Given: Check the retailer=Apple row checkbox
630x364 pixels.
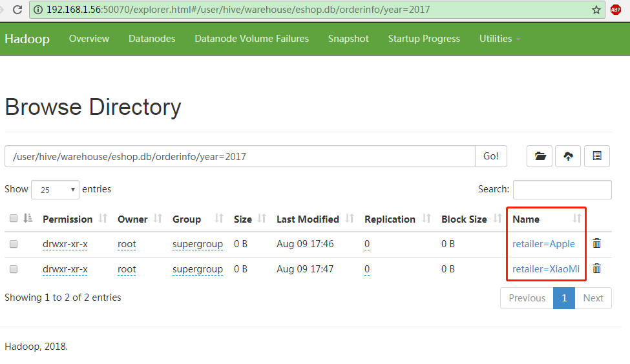Looking at the screenshot, I should coord(14,244).
